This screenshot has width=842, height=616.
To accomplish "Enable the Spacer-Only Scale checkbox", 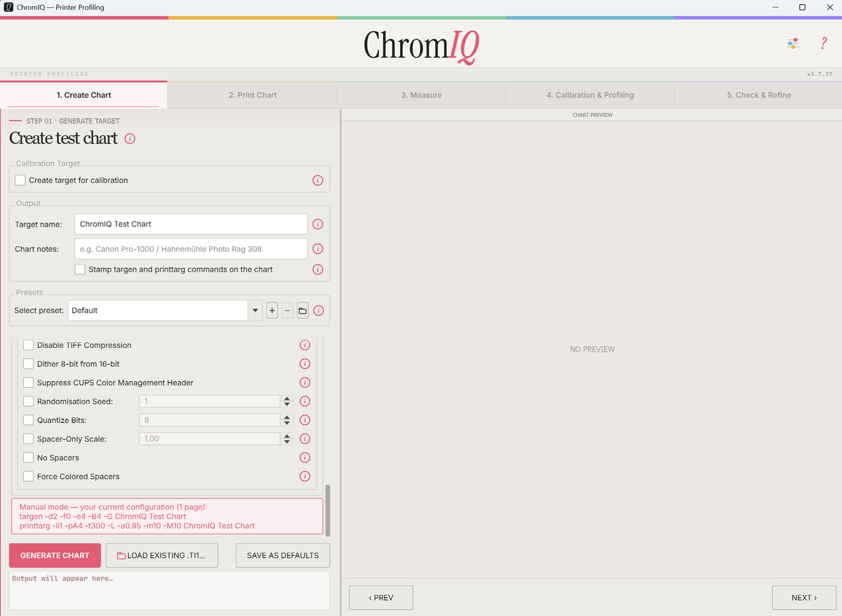I will click(29, 439).
